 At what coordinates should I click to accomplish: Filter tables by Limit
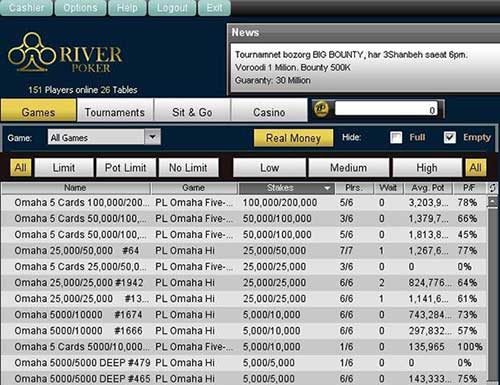coord(64,168)
